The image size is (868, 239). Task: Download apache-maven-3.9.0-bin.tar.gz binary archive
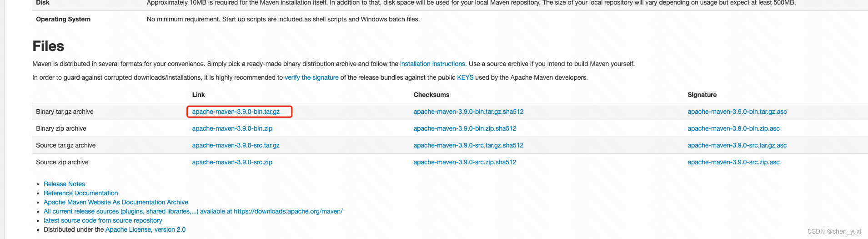(x=236, y=112)
